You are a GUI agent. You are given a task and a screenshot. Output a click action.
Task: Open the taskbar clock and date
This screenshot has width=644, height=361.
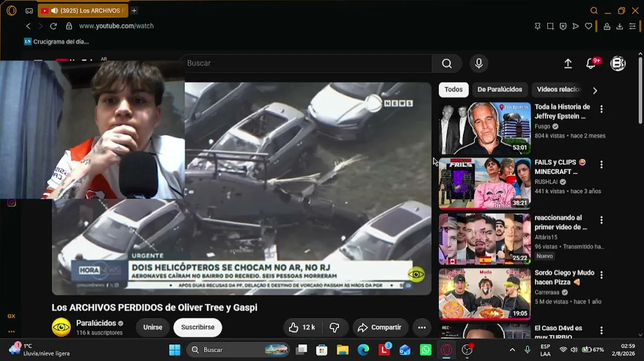[627, 349]
